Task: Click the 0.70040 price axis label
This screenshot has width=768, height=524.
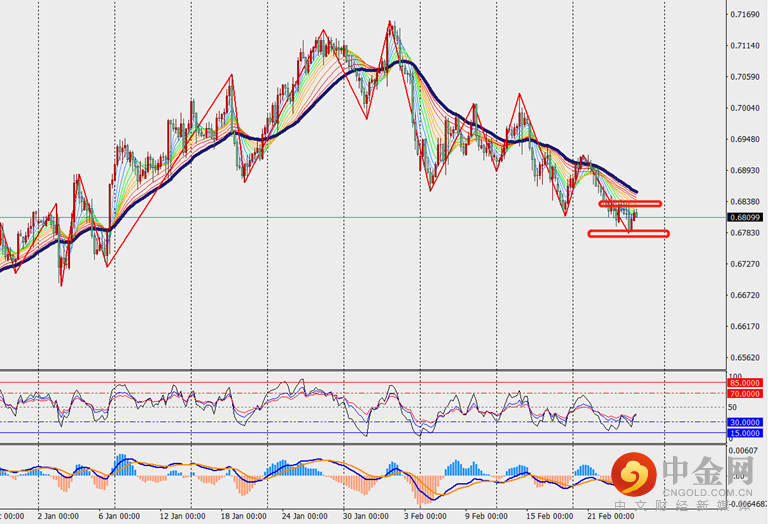Action: (744, 108)
